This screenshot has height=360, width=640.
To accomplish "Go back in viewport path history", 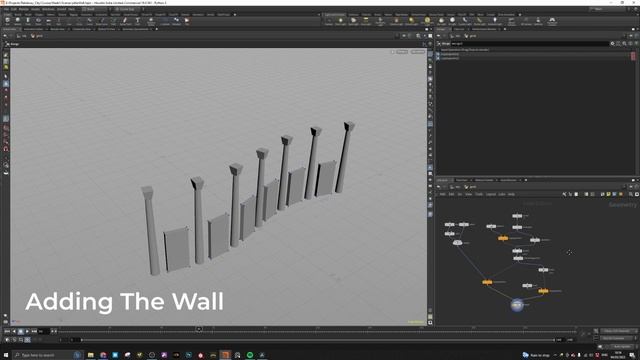I will [x=5, y=36].
